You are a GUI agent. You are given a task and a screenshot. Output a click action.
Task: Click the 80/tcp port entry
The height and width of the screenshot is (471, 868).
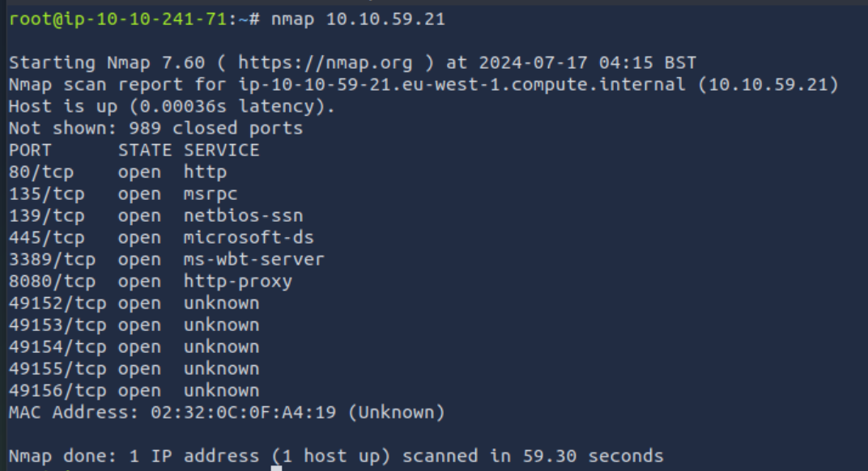(36, 172)
